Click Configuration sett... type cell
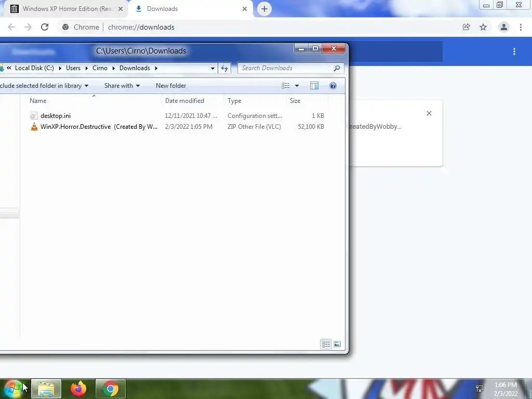The image size is (532, 399). 255,116
